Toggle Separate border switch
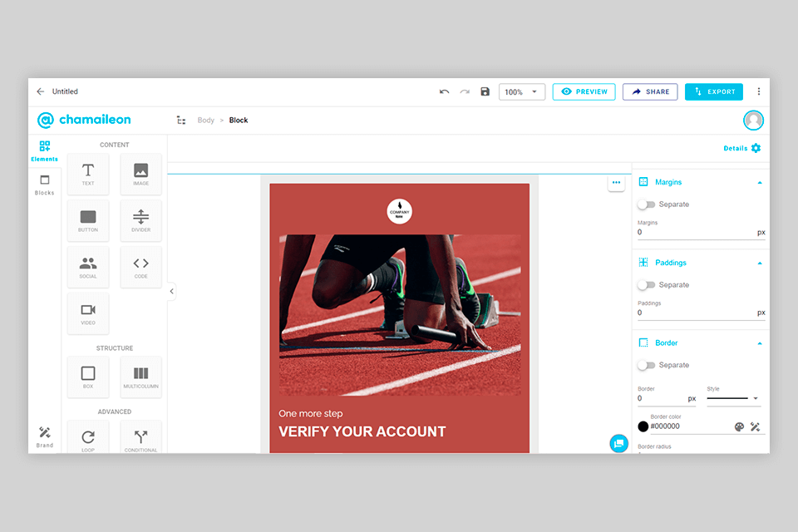The image size is (798, 532). click(x=647, y=365)
